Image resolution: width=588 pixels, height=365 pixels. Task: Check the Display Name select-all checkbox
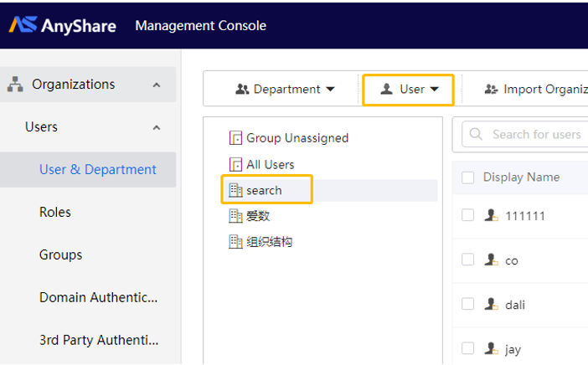pos(467,177)
